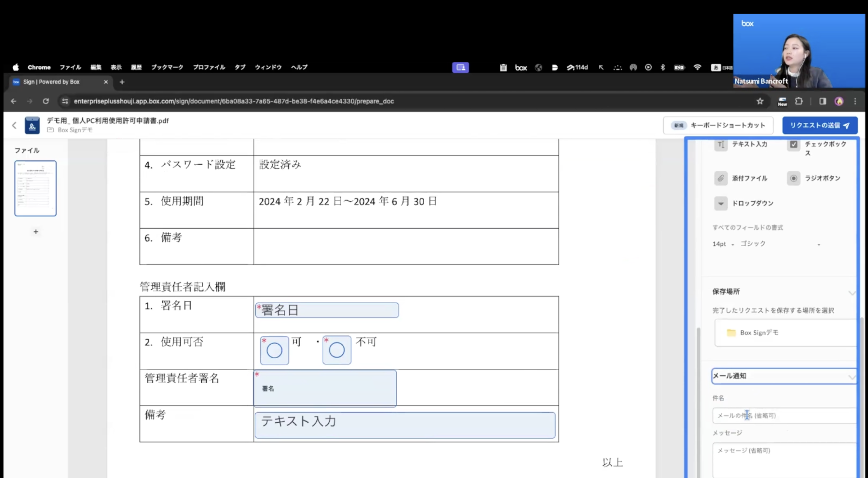Screen dimensions: 868x478
Task: Open Chrome three-dot menu
Action: point(855,101)
